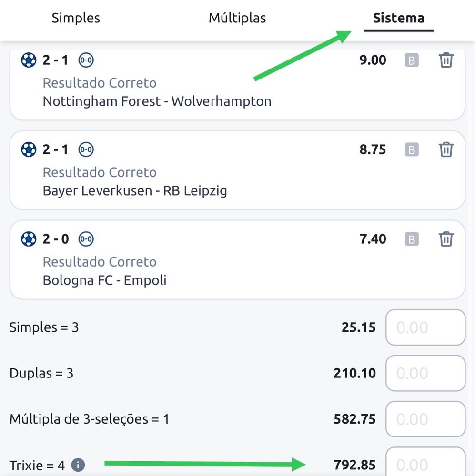Image resolution: width=475 pixels, height=476 pixels.
Task: Toggle banker B on Bologna FC bet
Action: 412,239
